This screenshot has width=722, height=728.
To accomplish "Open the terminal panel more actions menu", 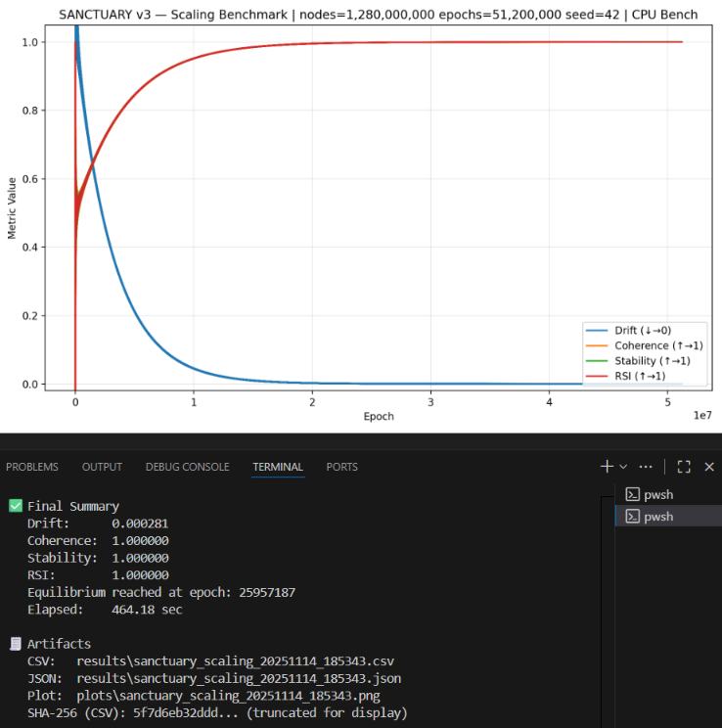I will click(646, 467).
